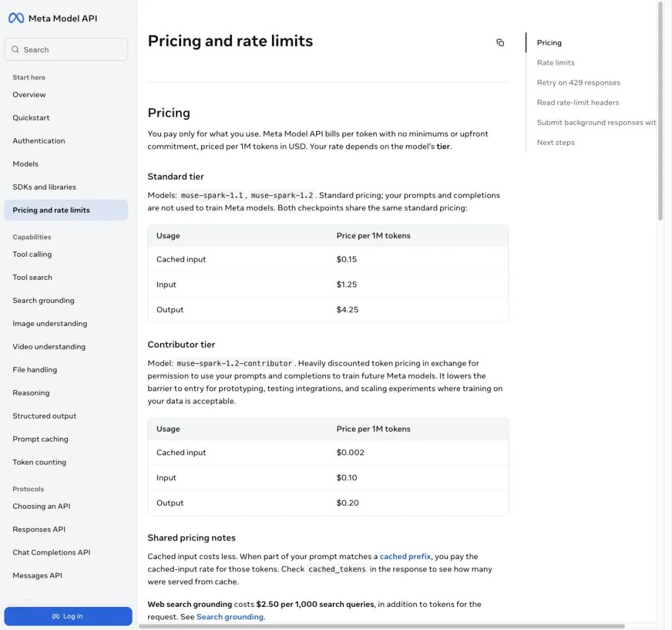672x630 pixels.
Task: Click the Log in button
Action: click(x=68, y=616)
